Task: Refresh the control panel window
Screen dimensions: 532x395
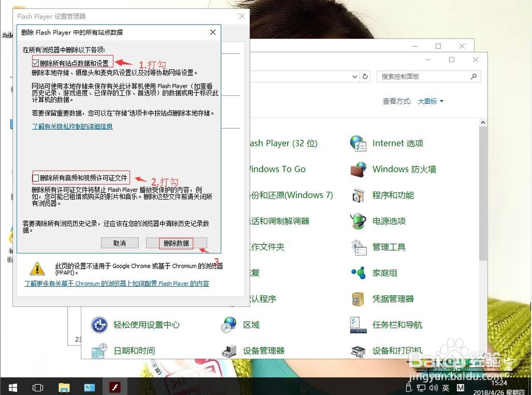Action: point(365,77)
